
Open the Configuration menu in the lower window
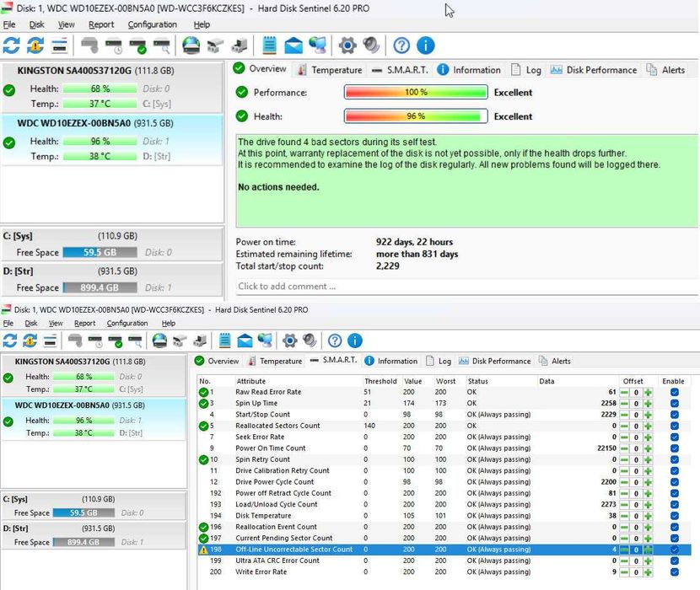point(127,323)
